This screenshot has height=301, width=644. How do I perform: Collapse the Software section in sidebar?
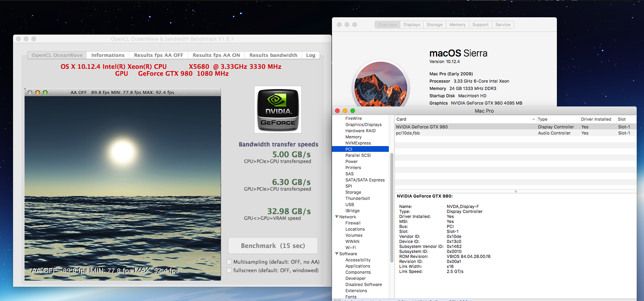click(337, 254)
